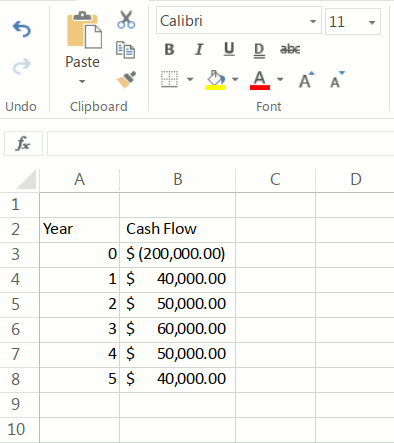Click the Year 3 cell in column A
The image size is (394, 443).
[79, 330]
